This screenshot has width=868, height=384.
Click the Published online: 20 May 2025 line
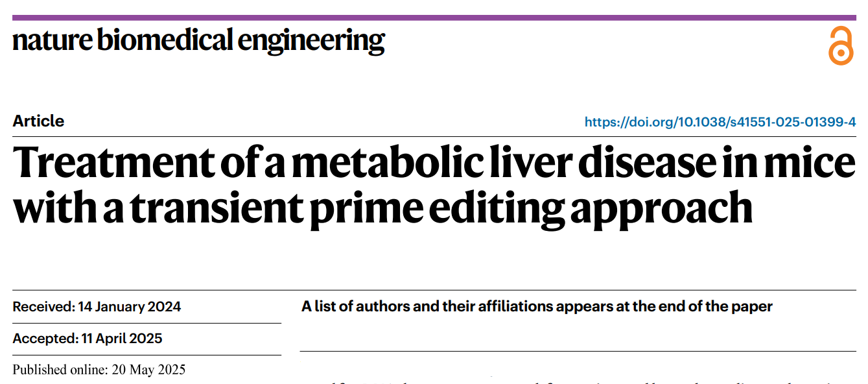99,370
